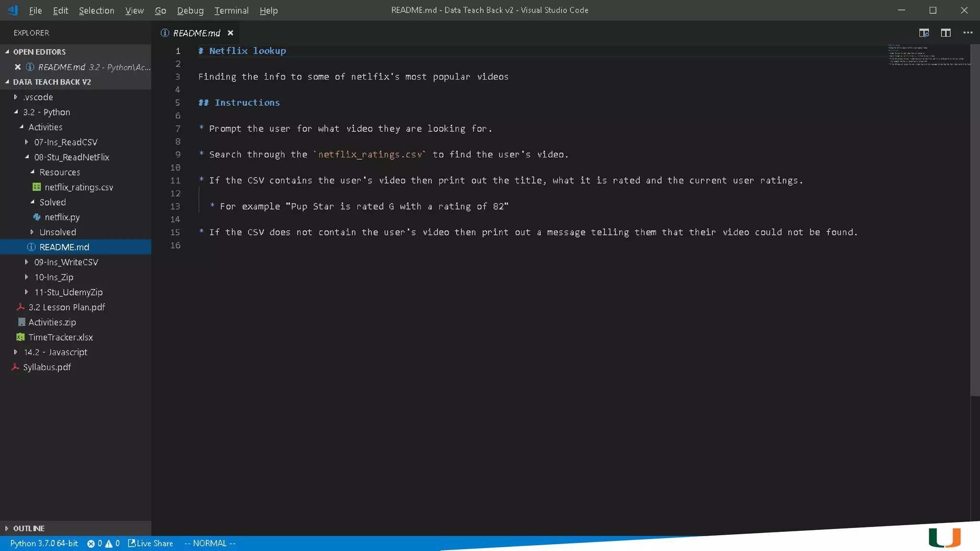
Task: Open the More Actions ellipsis menu
Action: tap(968, 33)
